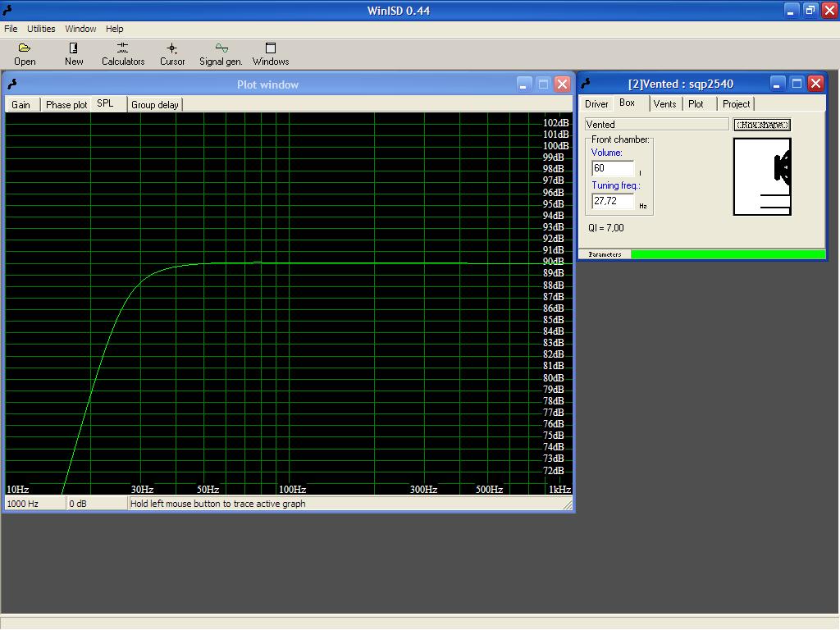Click the Tuning freq. field showing 27,72
Viewport: 840px width, 630px height.
pos(613,201)
